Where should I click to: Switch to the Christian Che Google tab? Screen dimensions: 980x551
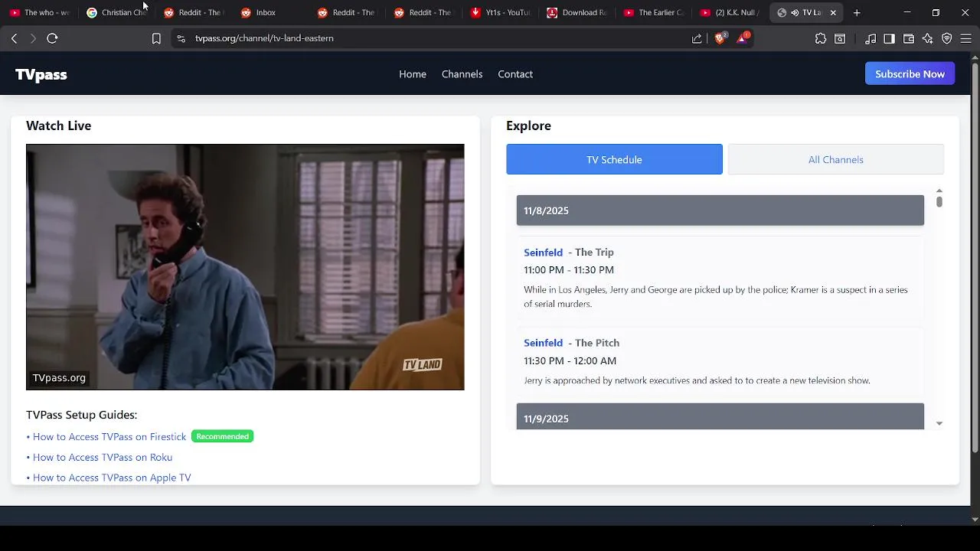click(x=116, y=12)
